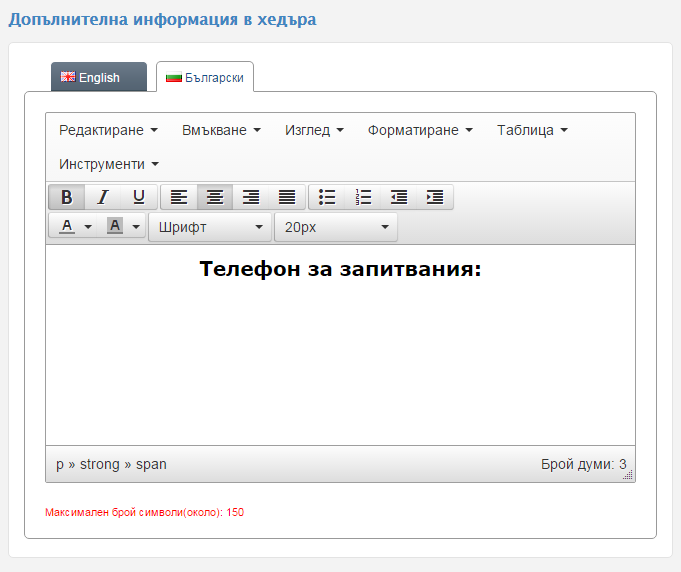Justify the text

(x=287, y=197)
